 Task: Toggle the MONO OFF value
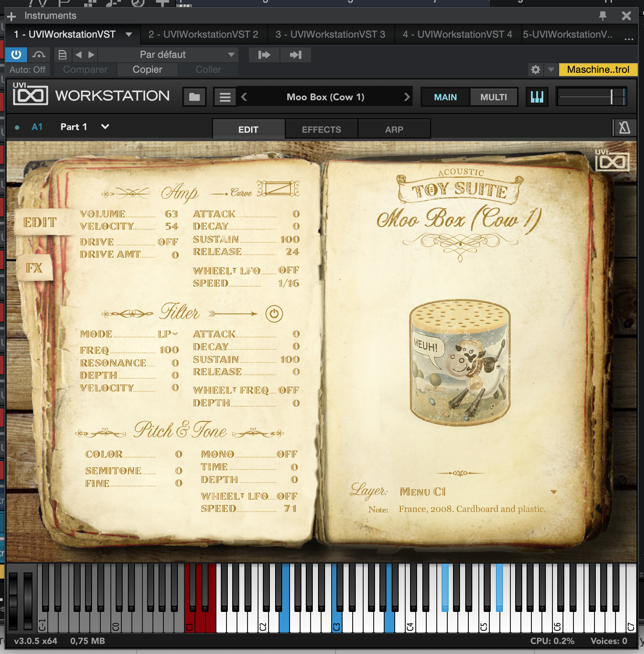click(x=287, y=454)
